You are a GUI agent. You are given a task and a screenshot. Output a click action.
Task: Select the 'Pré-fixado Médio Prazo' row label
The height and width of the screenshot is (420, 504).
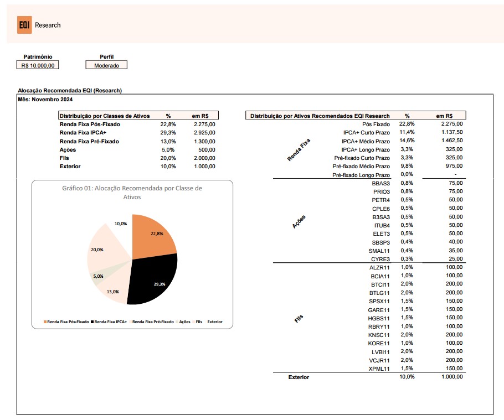[361, 167]
